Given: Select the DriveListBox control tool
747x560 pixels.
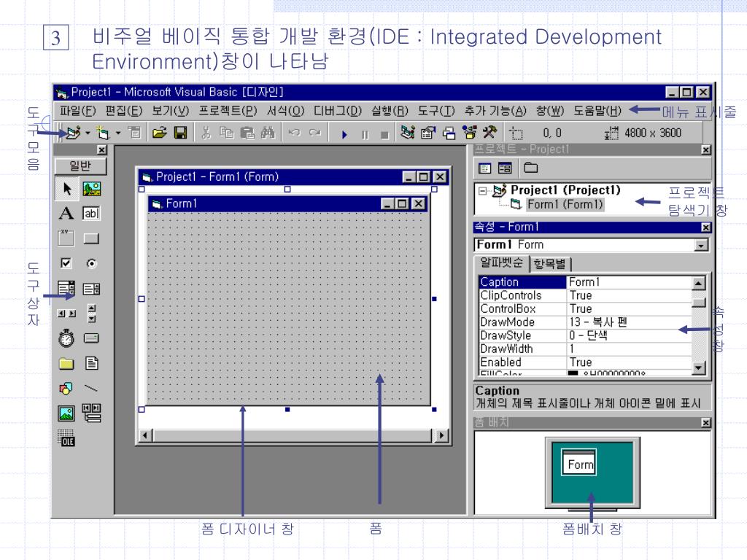Looking at the screenshot, I should [91, 338].
